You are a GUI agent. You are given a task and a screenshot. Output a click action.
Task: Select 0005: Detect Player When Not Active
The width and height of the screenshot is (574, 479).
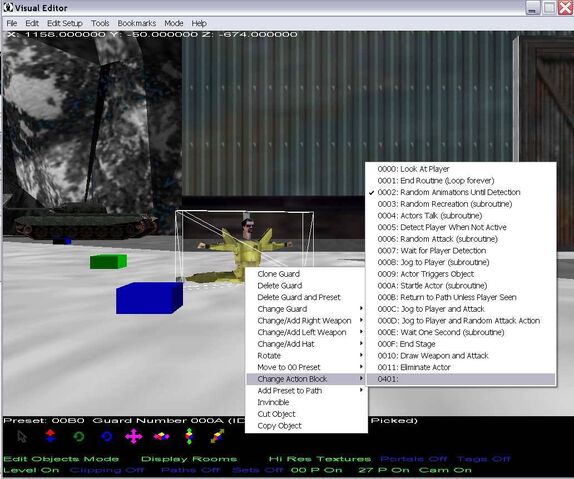click(461, 227)
